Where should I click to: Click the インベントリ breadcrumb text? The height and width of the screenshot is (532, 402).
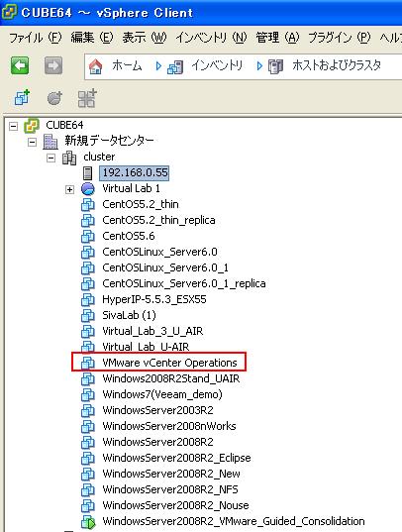[x=217, y=65]
